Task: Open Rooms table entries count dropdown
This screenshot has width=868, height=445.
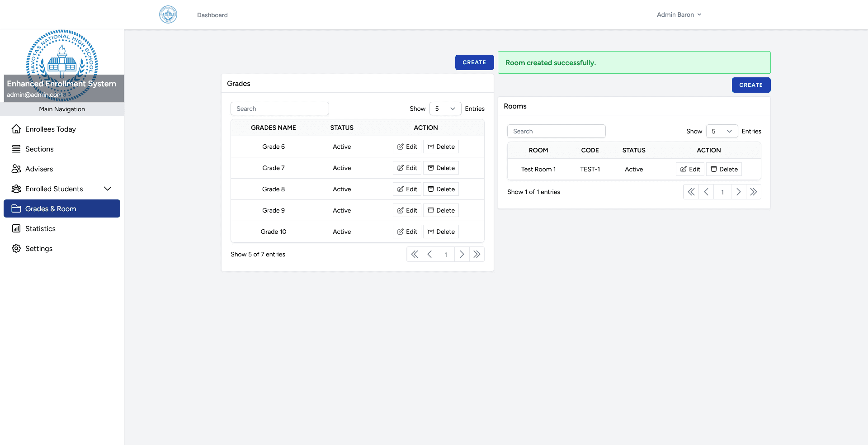Action: point(722,131)
